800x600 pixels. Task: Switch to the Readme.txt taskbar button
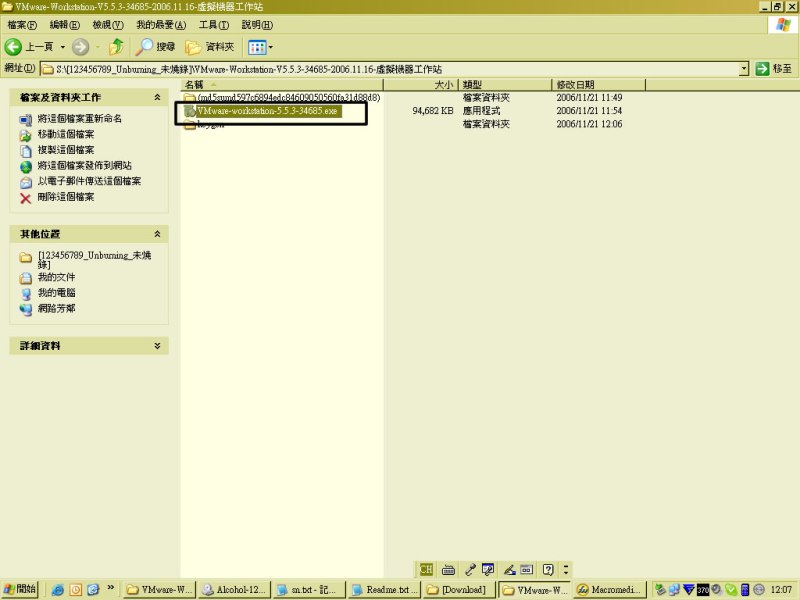(385, 590)
